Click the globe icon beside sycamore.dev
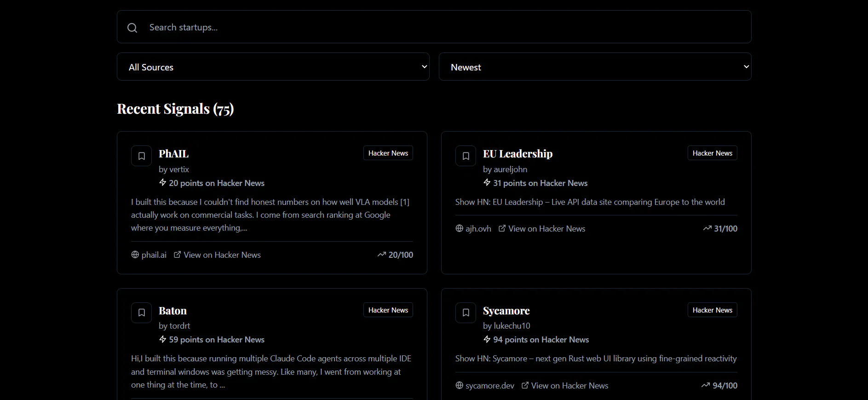Screen dimensions: 868x400 pyautogui.click(x=459, y=385)
